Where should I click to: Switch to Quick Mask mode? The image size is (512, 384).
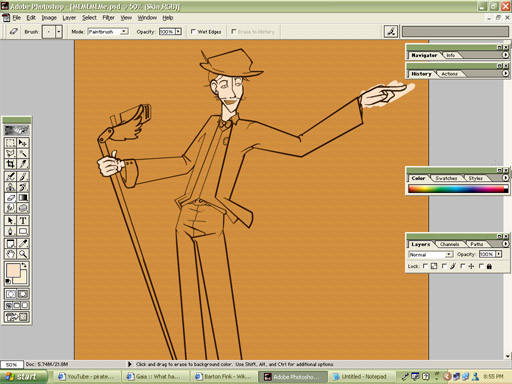click(23, 294)
